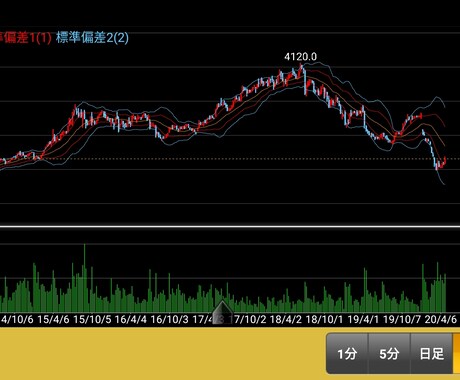The image size is (460, 380).
Task: Click the 16/10/3 date label
Action: click(x=170, y=319)
